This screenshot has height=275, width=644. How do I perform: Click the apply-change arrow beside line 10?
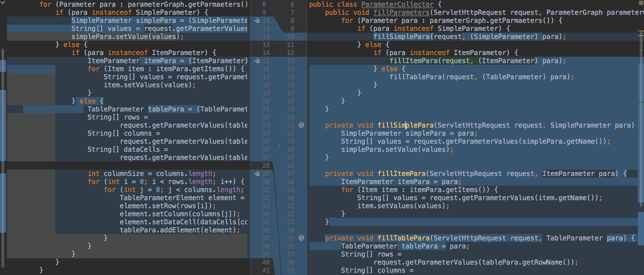tap(257, 20)
